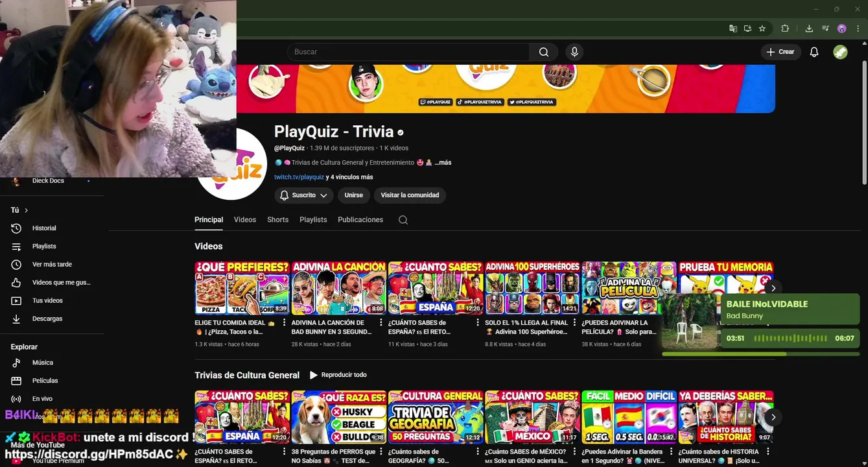This screenshot has width=868, height=467.
Task: Open QUÉ PREFIERES pizza tacos thumbnail
Action: tap(242, 288)
